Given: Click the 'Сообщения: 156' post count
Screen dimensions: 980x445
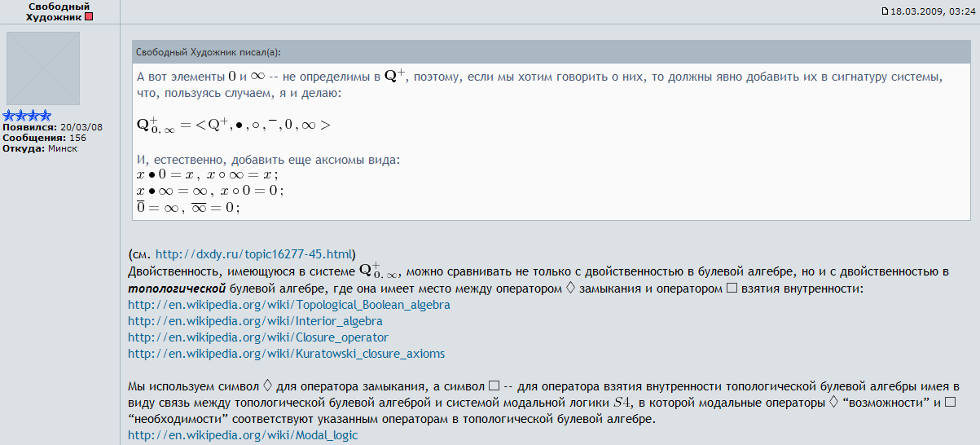Looking at the screenshot, I should point(44,138).
